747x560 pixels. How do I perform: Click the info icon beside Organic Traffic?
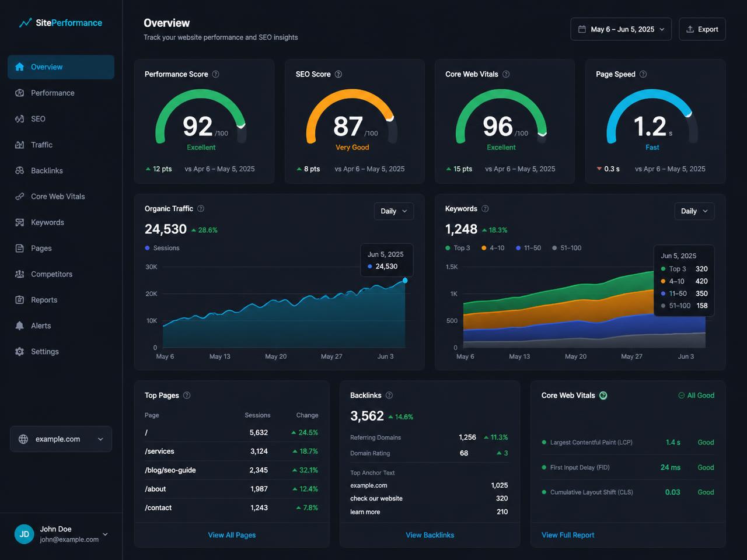tap(201, 208)
